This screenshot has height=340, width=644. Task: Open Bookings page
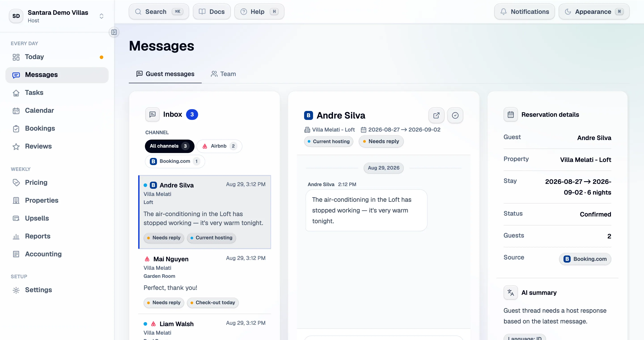pos(57,128)
